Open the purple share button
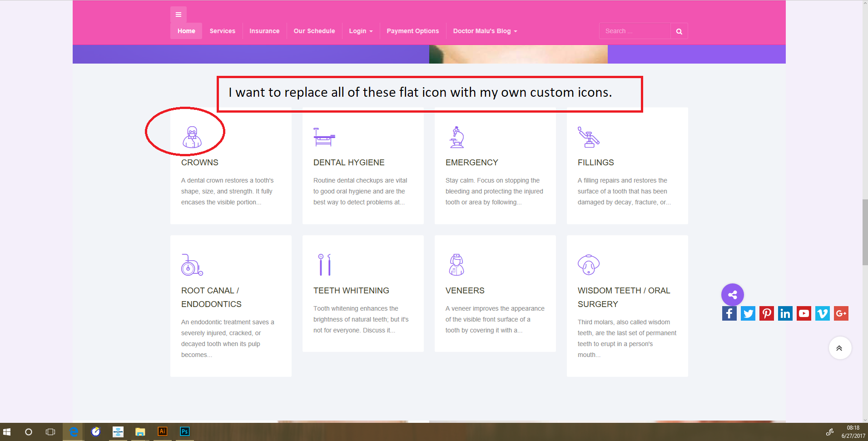 tap(732, 295)
